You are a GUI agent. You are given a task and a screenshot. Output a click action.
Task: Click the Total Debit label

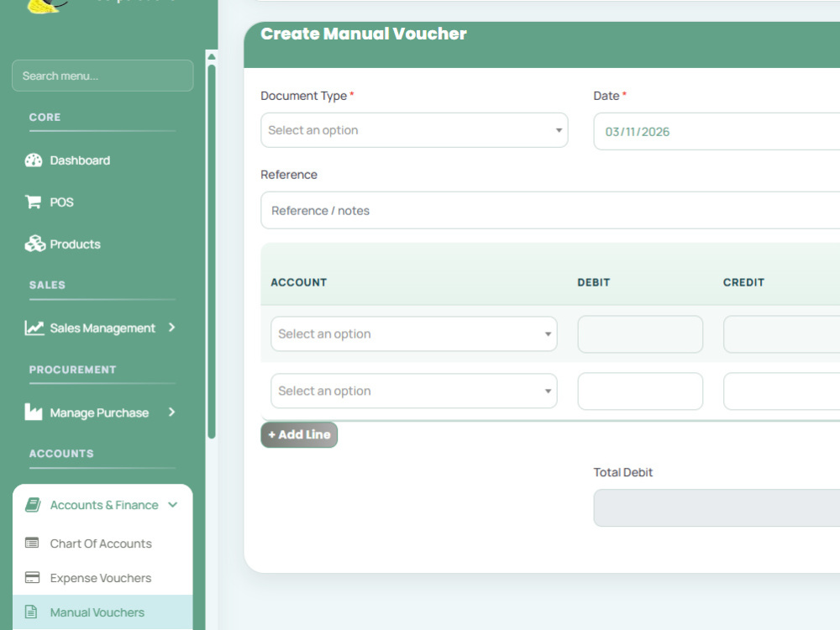pyautogui.click(x=623, y=472)
